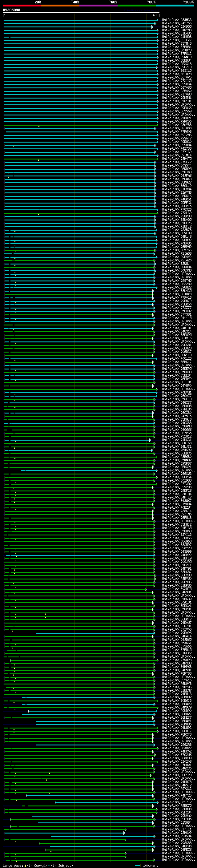Click the UniRef100_B7FGL2 label
This screenshot has height=868, width=197.
[177, 54]
